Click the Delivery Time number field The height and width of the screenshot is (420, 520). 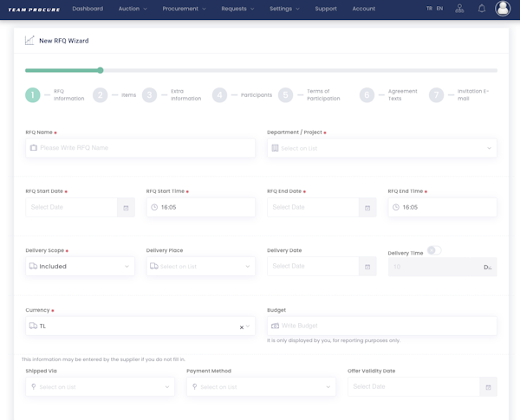(x=433, y=268)
